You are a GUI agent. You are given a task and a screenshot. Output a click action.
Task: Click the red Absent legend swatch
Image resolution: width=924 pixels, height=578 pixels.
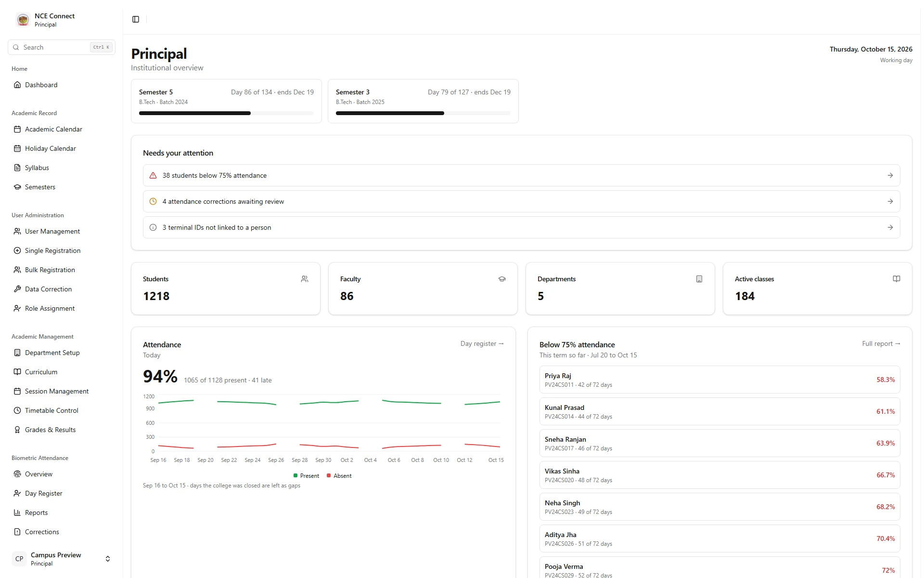(329, 475)
